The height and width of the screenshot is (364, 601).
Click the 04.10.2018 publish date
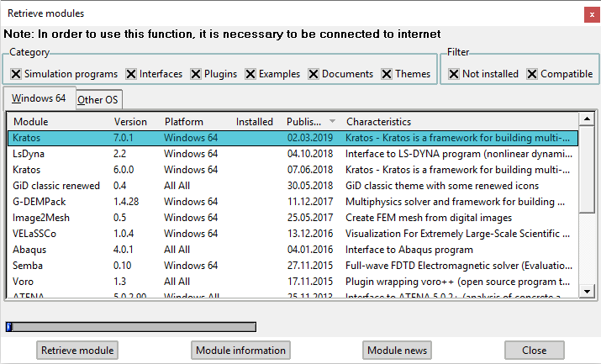(x=310, y=154)
